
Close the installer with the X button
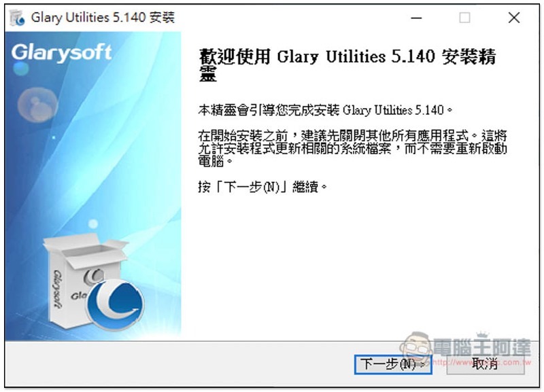(x=514, y=18)
